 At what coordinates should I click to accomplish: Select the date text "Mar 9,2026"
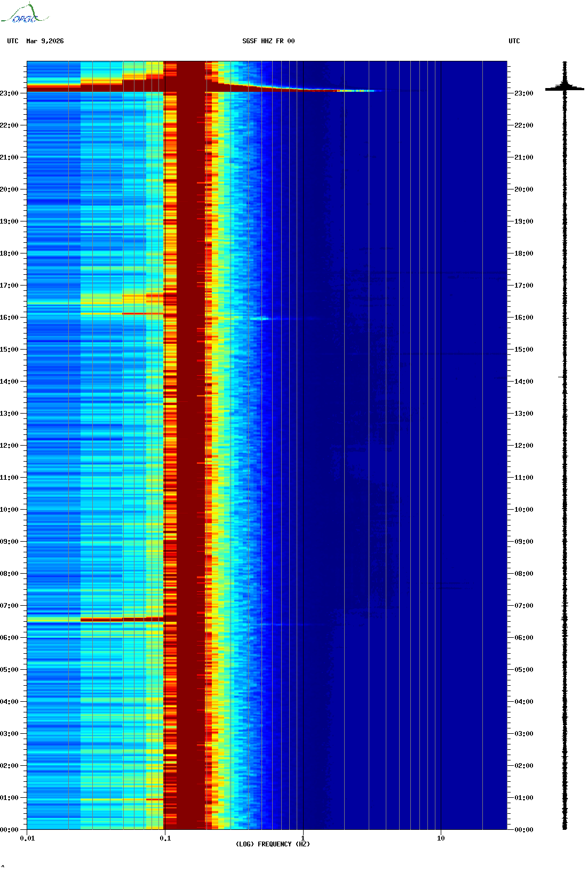click(x=45, y=41)
